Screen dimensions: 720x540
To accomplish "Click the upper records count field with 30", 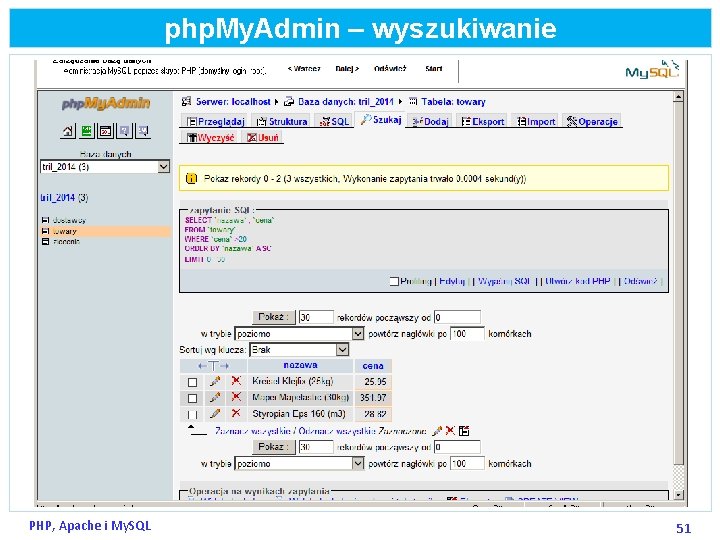I will (316, 317).
